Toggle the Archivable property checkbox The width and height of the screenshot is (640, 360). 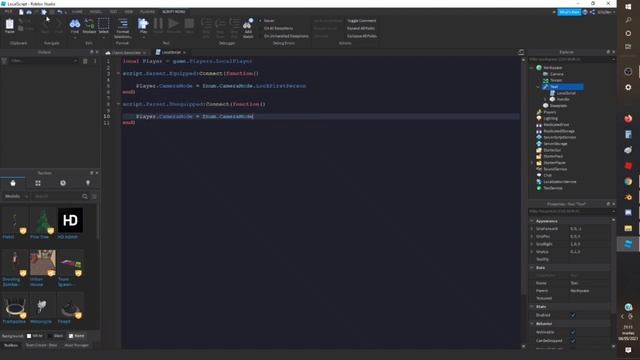point(573,332)
